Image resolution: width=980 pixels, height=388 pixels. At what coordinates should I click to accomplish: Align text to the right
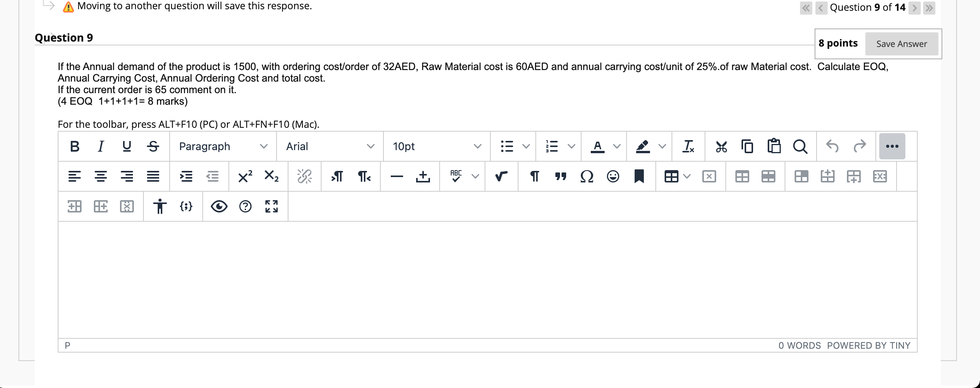127,176
